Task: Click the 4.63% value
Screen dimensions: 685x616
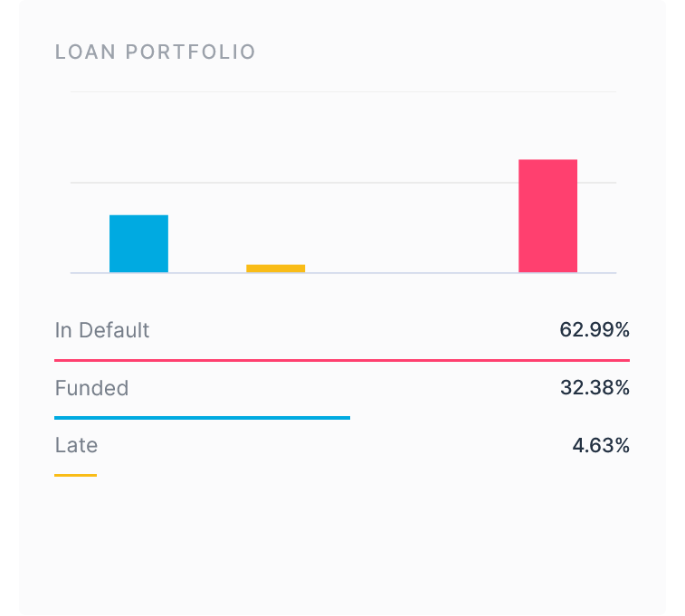Action: 601,445
